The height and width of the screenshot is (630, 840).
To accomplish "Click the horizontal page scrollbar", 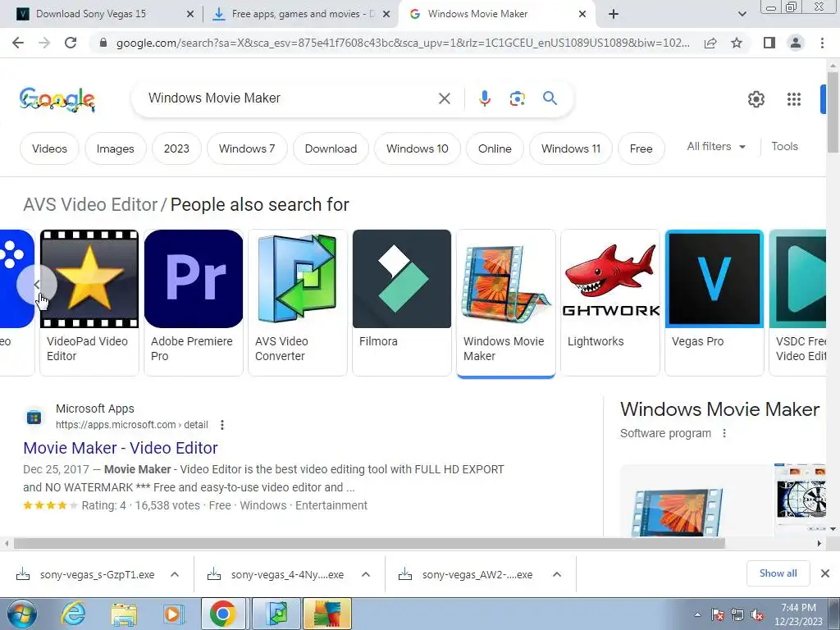I will (x=370, y=543).
